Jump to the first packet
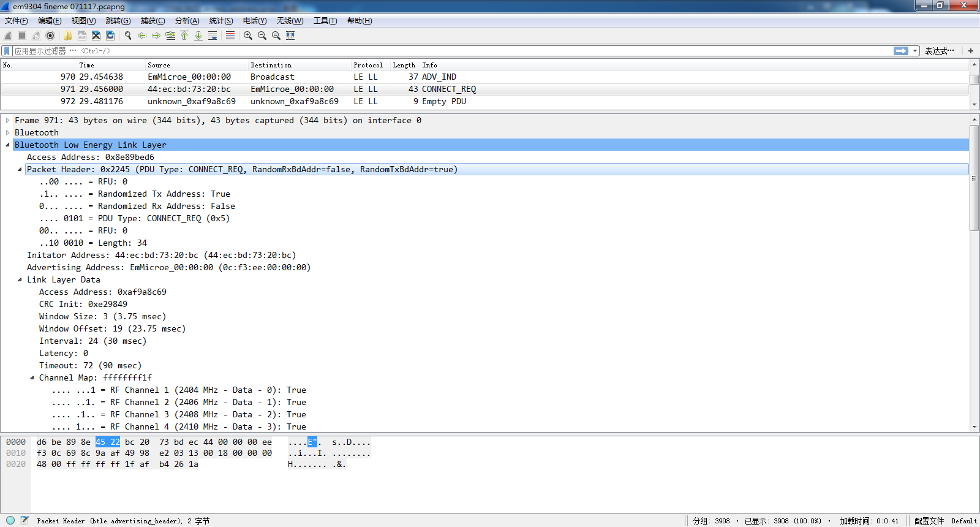Image resolution: width=980 pixels, height=527 pixels. point(184,36)
